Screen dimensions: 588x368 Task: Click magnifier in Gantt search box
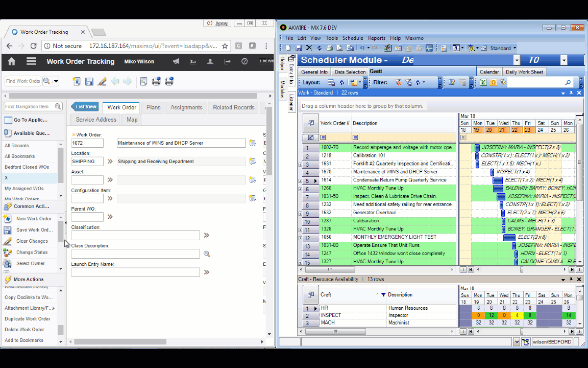(x=568, y=82)
